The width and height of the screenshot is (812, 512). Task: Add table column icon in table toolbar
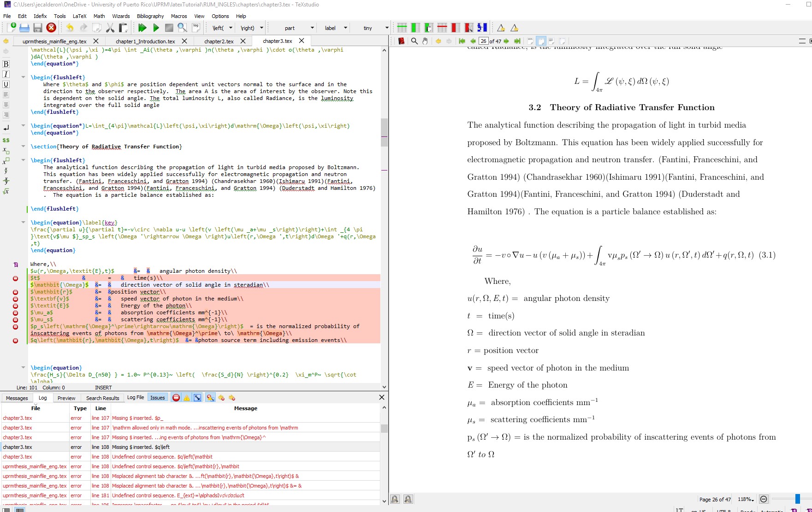coord(415,28)
